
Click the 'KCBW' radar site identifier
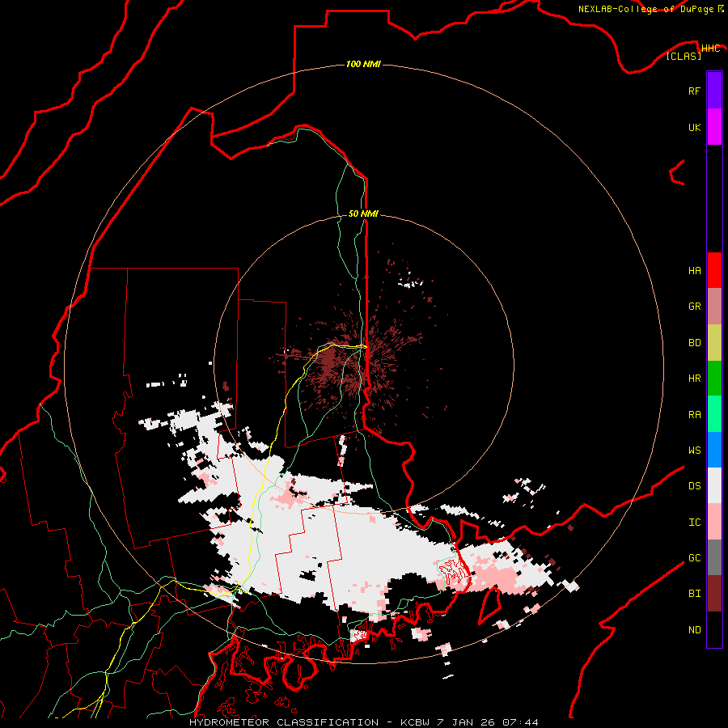[x=415, y=722]
